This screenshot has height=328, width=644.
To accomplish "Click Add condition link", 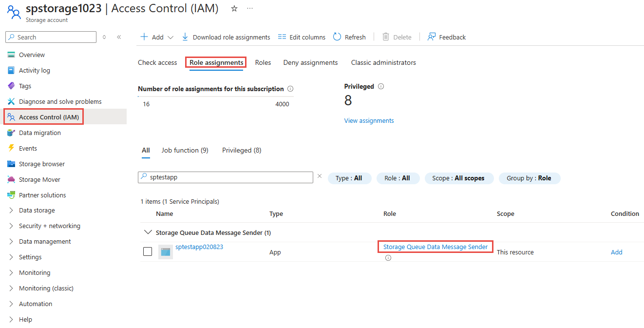I will [x=617, y=252].
